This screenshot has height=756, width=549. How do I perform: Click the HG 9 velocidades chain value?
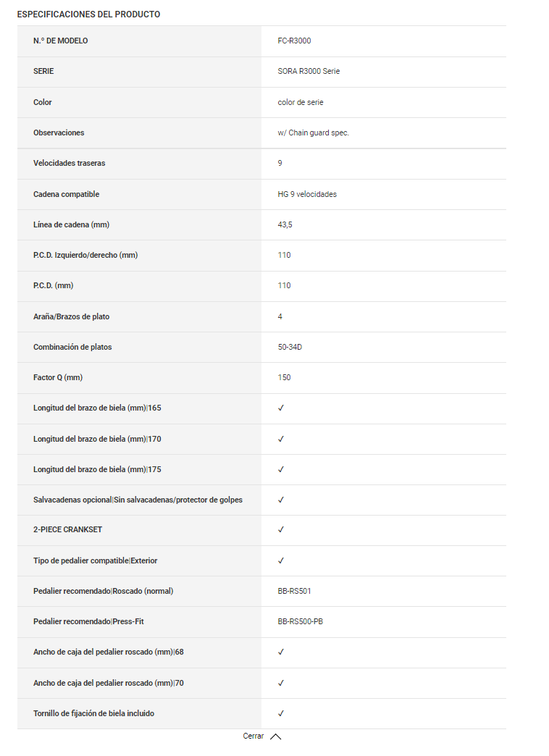pyautogui.click(x=307, y=194)
